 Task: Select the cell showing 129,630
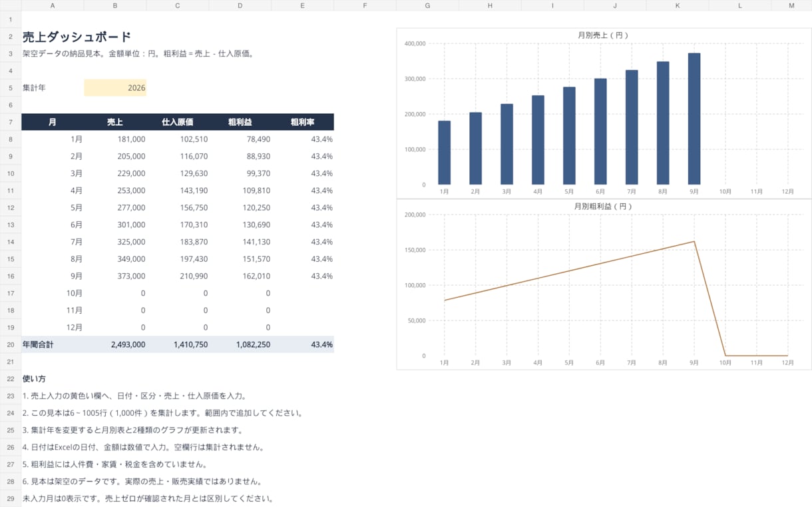(x=178, y=173)
